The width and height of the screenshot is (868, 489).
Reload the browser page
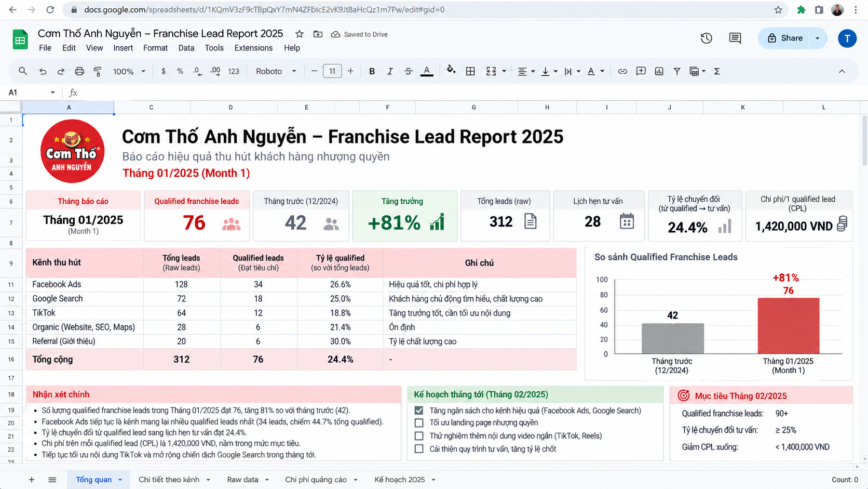[50, 9]
